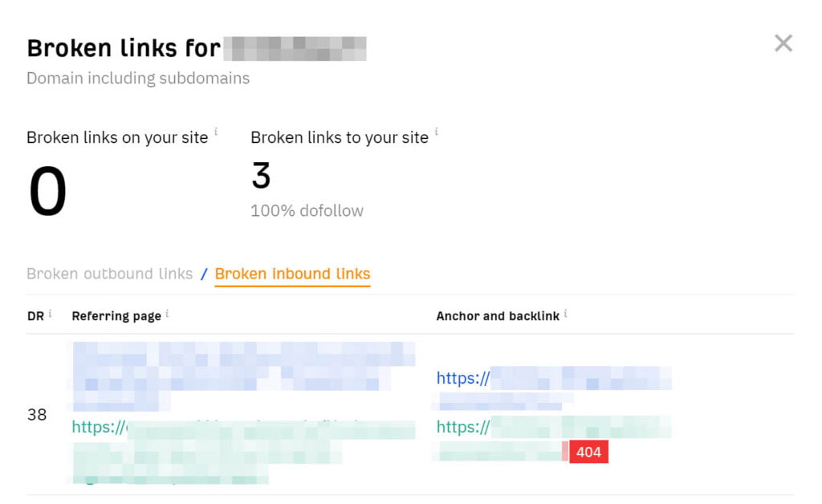Click the DR value 38 in the row

pos(37,415)
